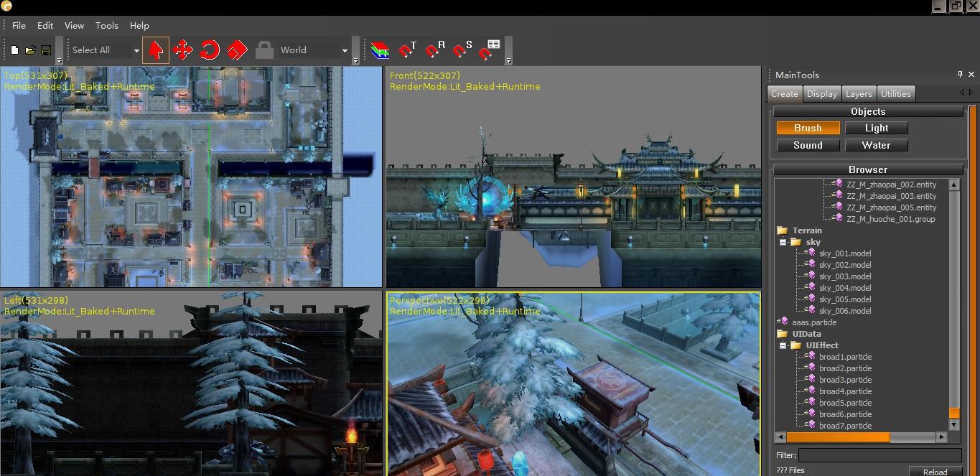Collapse the sky folder tree node
Image resolution: width=980 pixels, height=476 pixels.
[783, 242]
